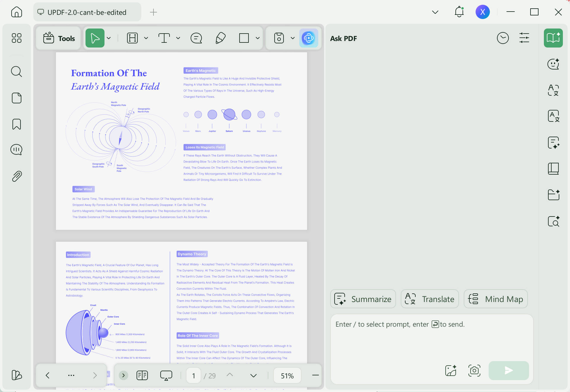This screenshot has width=570, height=392.
Task: Open the translate selection tool in sidebar
Action: click(x=553, y=90)
